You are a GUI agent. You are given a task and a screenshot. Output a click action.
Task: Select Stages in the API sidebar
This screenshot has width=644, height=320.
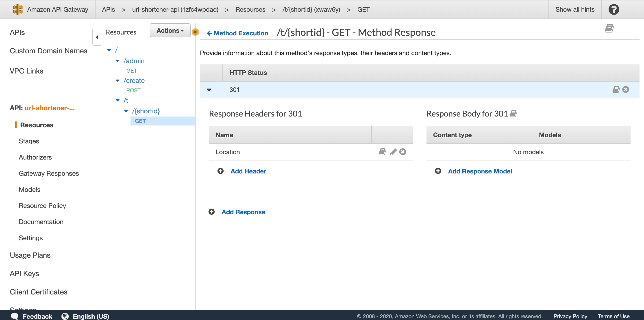click(29, 141)
